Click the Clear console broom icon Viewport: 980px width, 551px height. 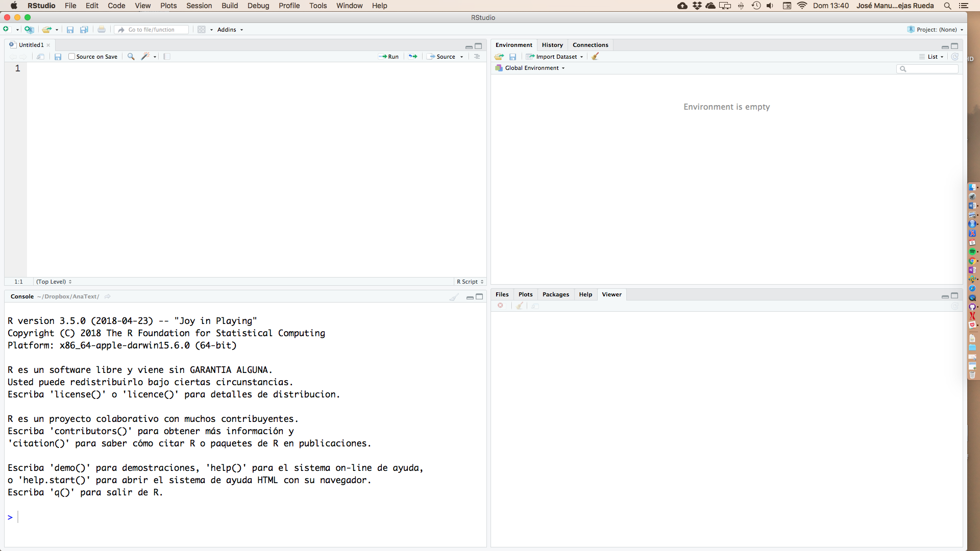(x=454, y=297)
